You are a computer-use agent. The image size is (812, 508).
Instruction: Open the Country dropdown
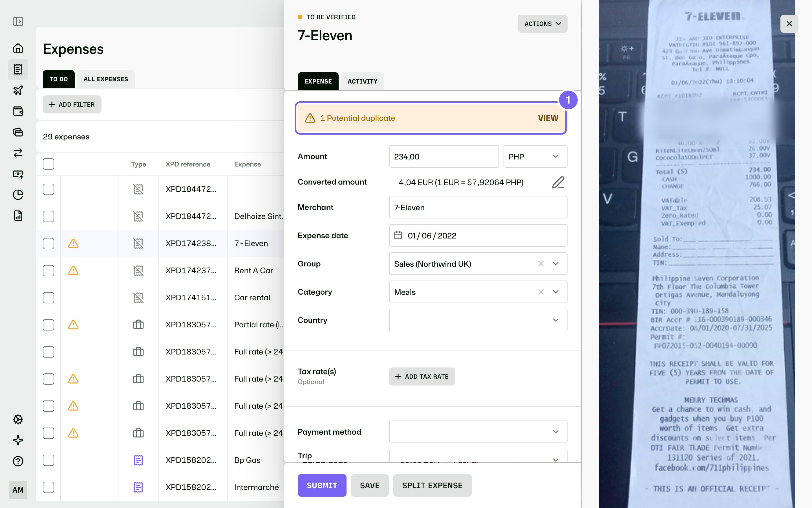[478, 320]
